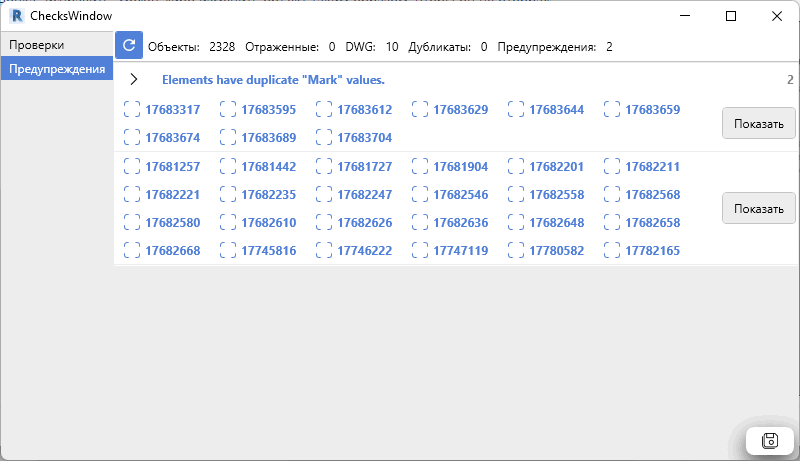This screenshot has height=461, width=800.
Task: Open element ID link 17682636
Action: [x=460, y=223]
